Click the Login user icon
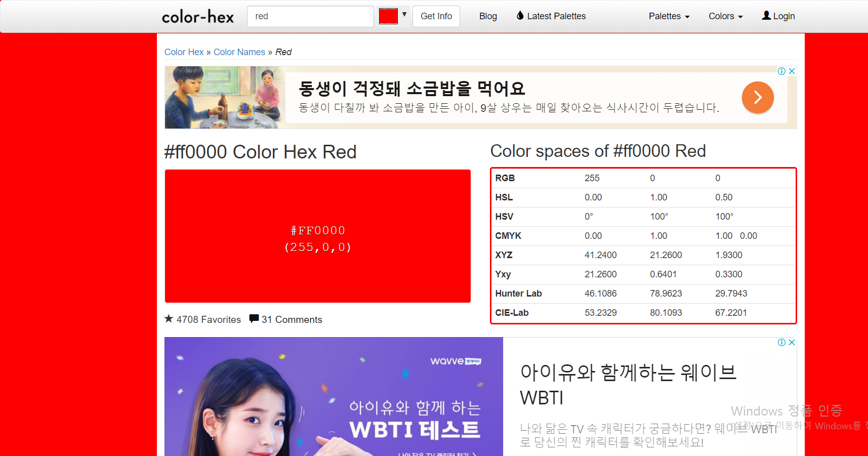This screenshot has width=868, height=456. (766, 16)
